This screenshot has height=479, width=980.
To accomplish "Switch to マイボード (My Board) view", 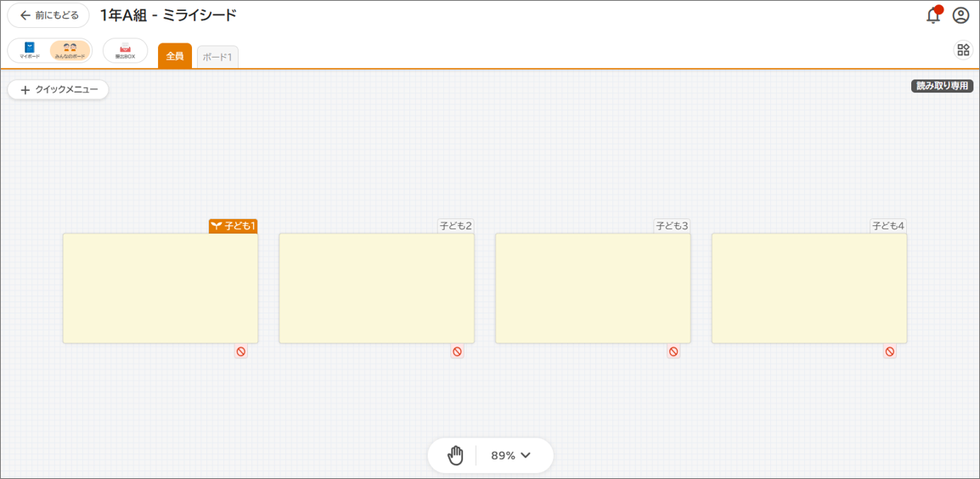I will [x=30, y=50].
